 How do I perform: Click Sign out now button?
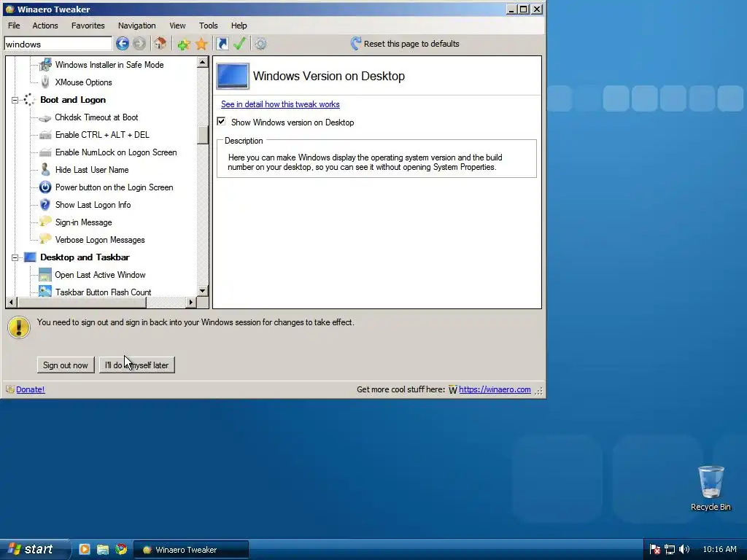click(66, 365)
